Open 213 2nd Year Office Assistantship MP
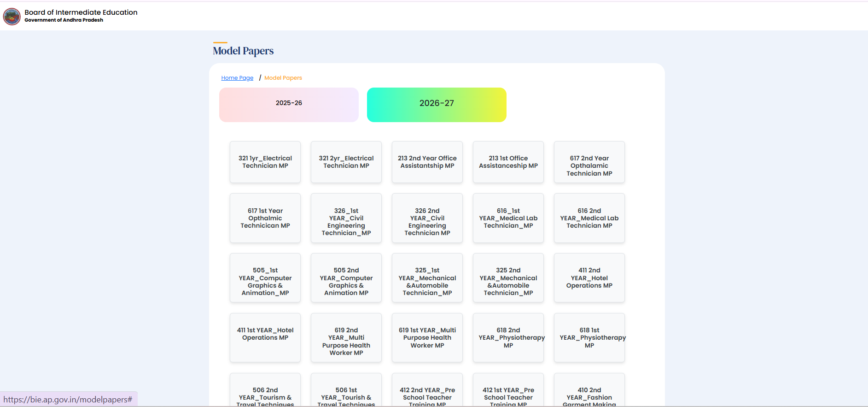 427,162
